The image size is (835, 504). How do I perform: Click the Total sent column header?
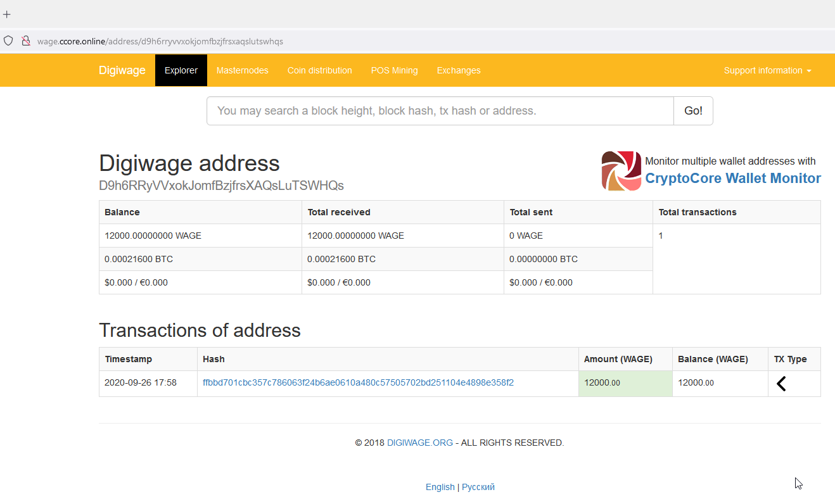coord(578,212)
